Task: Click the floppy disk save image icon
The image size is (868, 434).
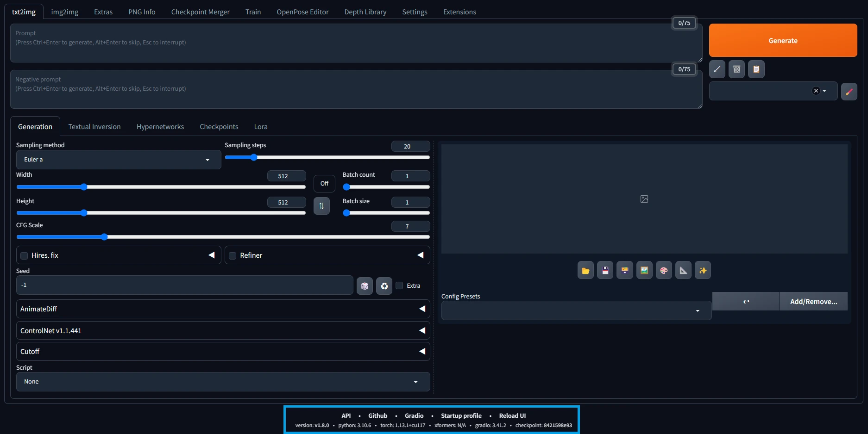Action: [605, 270]
